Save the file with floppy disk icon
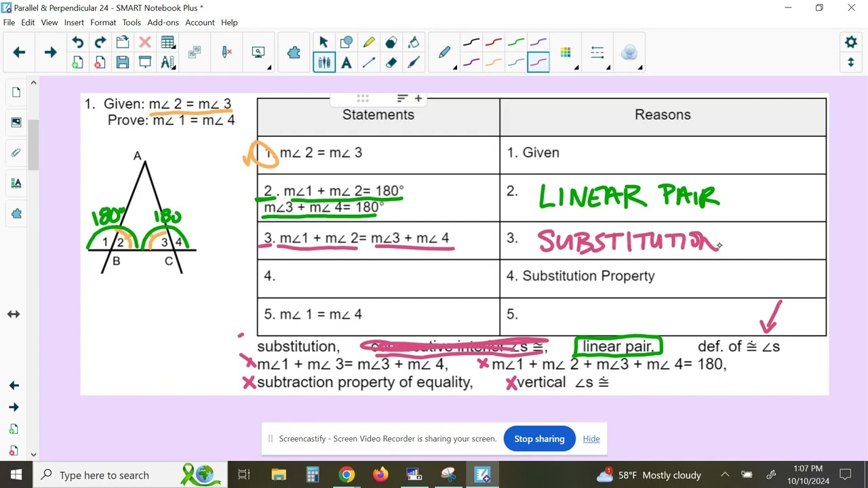The width and height of the screenshot is (868, 488). 123,62
